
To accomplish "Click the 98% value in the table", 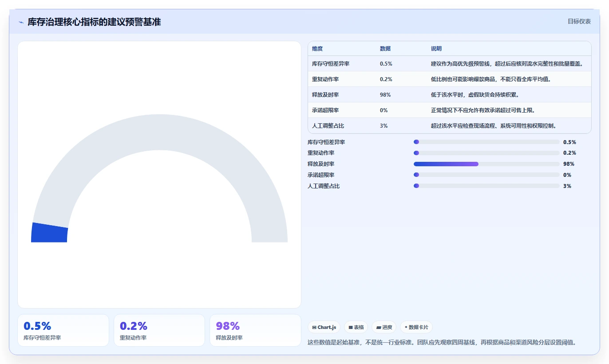I will click(x=385, y=95).
